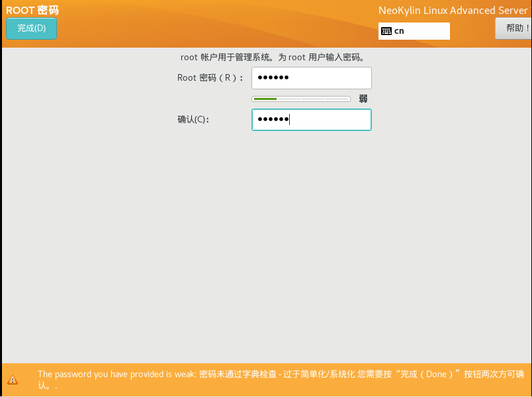The height and width of the screenshot is (397, 532).
Task: Click the warning triangle icon in bottom bar
Action: pos(13,379)
